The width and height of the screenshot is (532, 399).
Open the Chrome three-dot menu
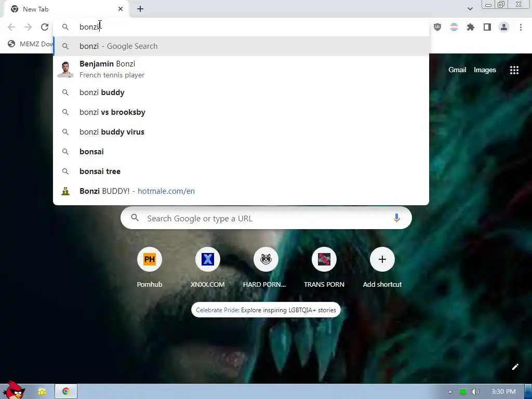click(x=521, y=27)
